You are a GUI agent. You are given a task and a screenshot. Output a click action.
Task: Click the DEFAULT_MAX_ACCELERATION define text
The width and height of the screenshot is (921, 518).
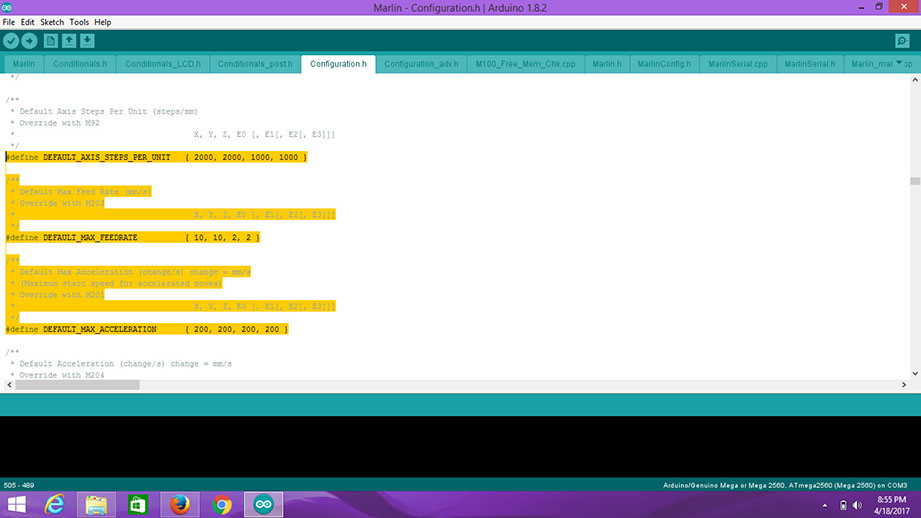(100, 329)
